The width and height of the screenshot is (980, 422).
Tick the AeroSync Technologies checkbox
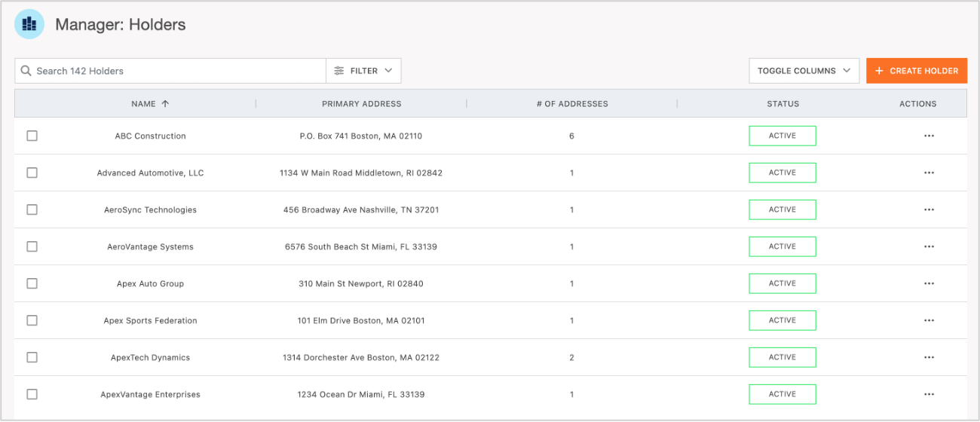point(32,209)
